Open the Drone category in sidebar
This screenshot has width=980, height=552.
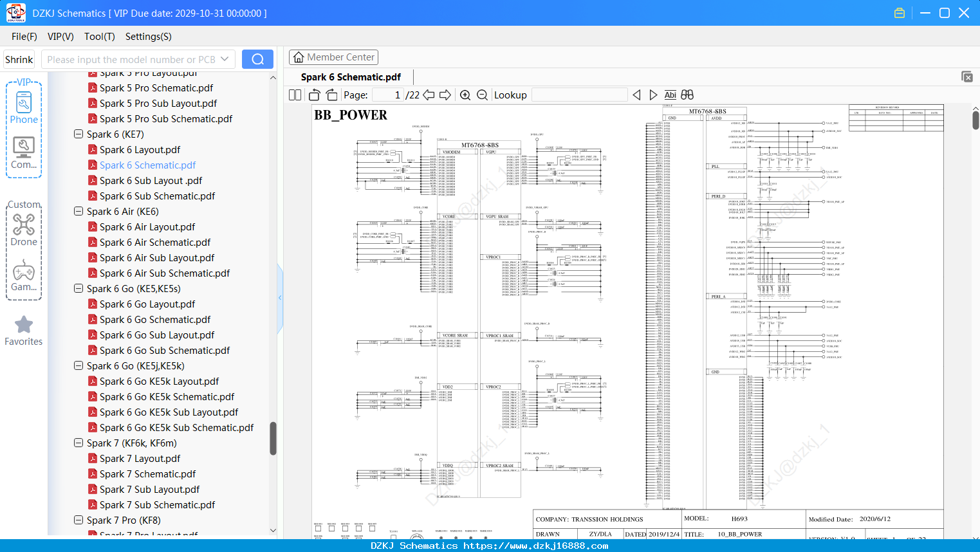click(24, 230)
